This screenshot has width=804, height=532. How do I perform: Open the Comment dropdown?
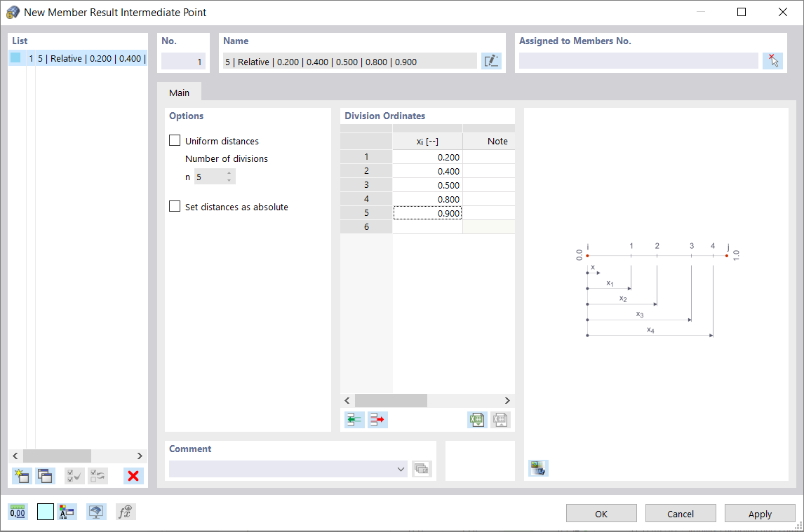pos(400,469)
